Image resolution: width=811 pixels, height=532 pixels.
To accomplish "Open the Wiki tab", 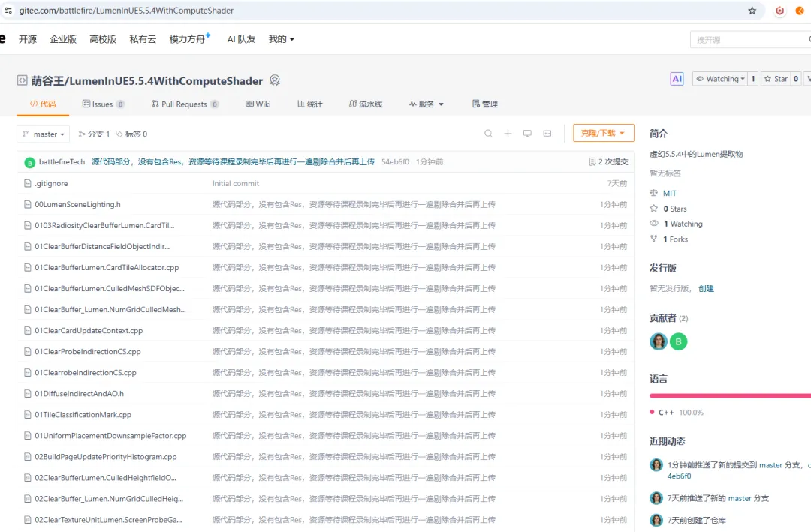I will pos(258,104).
